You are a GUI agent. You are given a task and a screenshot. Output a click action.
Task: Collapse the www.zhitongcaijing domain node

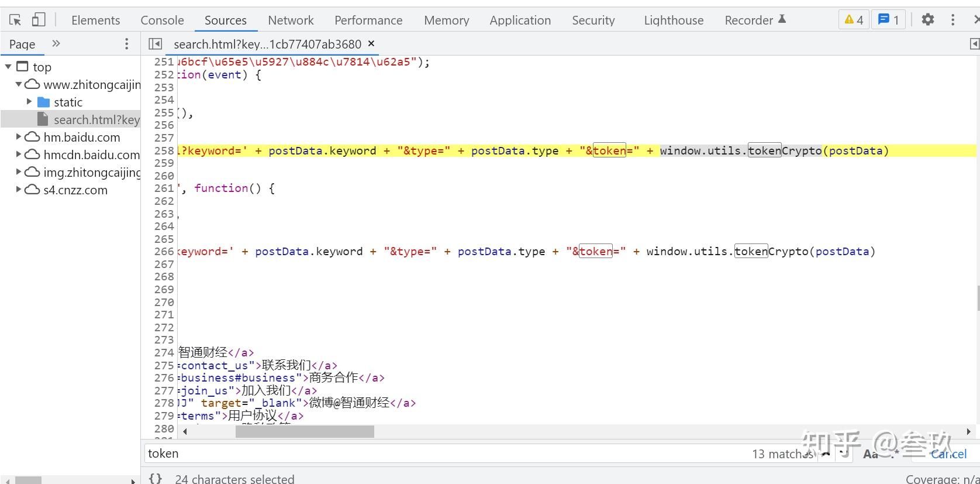[x=19, y=84]
